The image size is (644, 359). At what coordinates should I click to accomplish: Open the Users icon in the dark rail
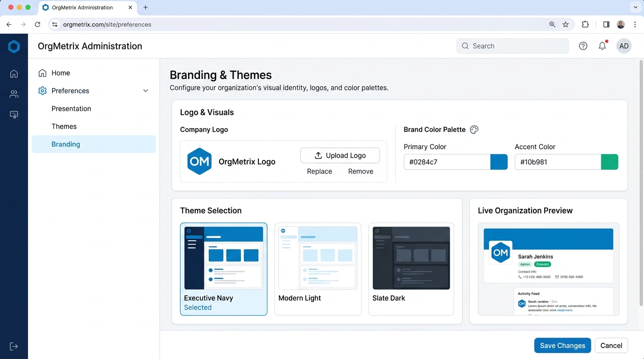coord(14,94)
